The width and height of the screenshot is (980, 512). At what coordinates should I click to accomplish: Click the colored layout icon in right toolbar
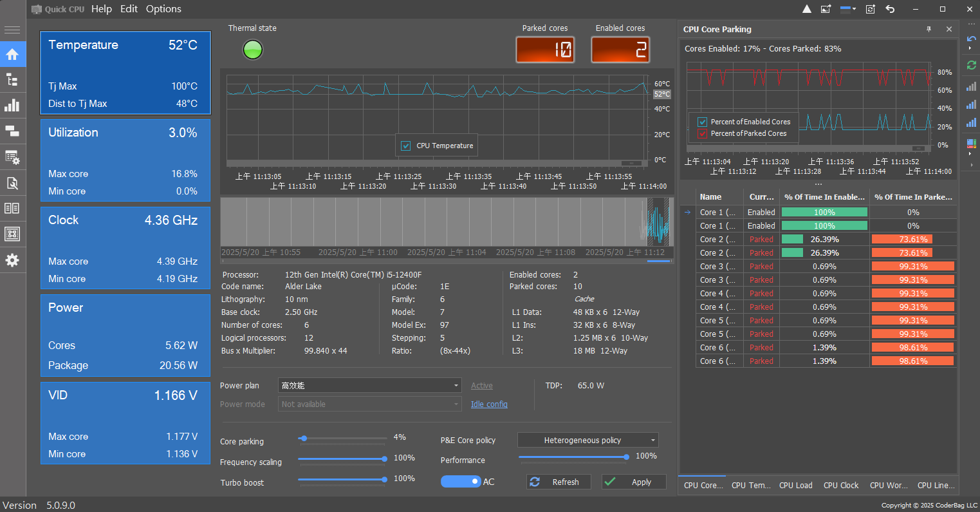click(972, 144)
